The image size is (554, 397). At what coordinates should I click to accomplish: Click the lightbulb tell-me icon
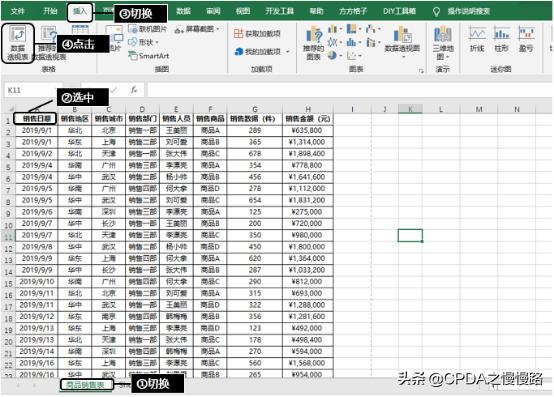click(x=436, y=12)
